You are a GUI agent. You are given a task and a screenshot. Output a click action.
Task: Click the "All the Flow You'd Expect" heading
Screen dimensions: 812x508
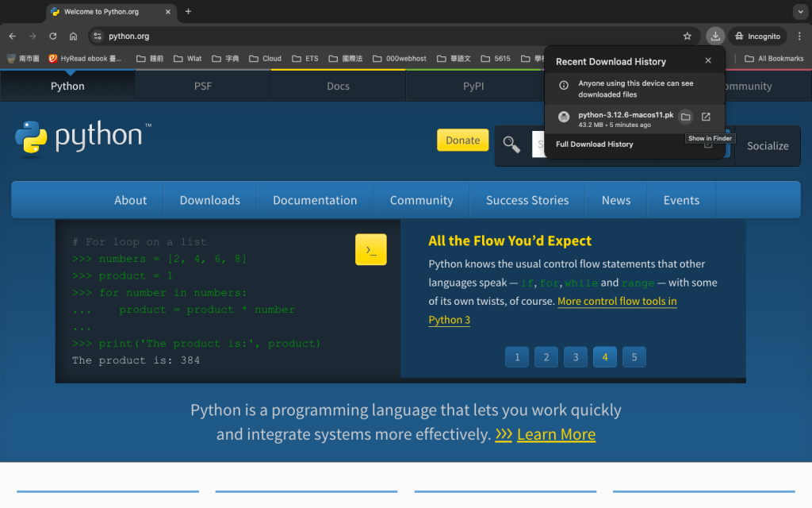(510, 241)
